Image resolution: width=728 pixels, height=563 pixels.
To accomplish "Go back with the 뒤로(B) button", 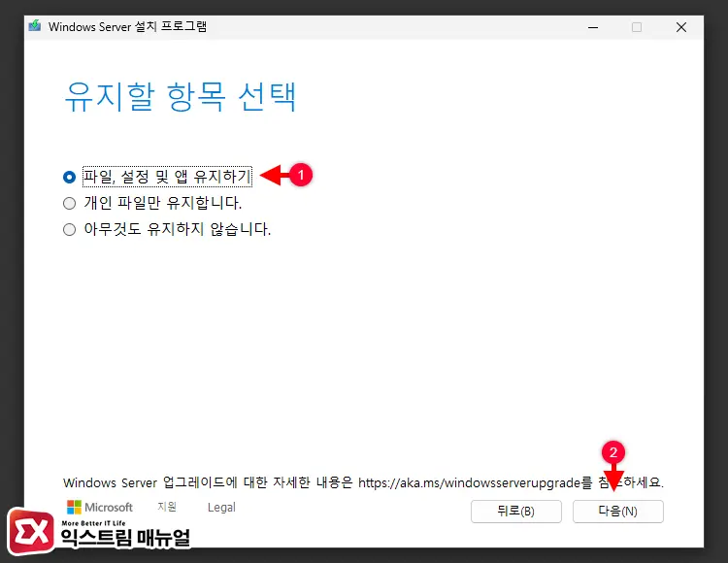I will click(515, 511).
